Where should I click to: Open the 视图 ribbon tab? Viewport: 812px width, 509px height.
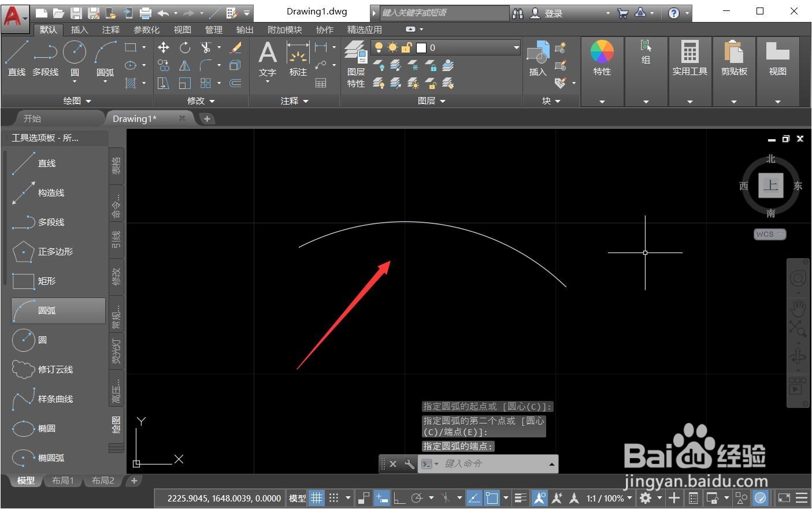(x=182, y=29)
